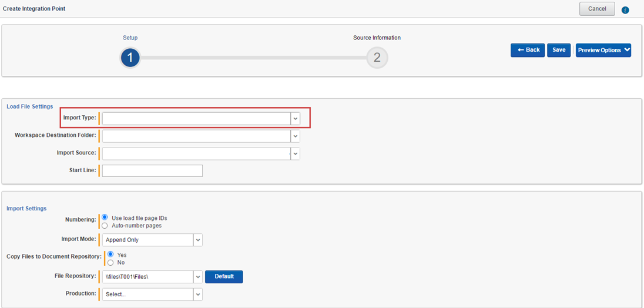644x308 pixels.
Task: Click the Copy Files to Document Repository label
Action: point(54,256)
